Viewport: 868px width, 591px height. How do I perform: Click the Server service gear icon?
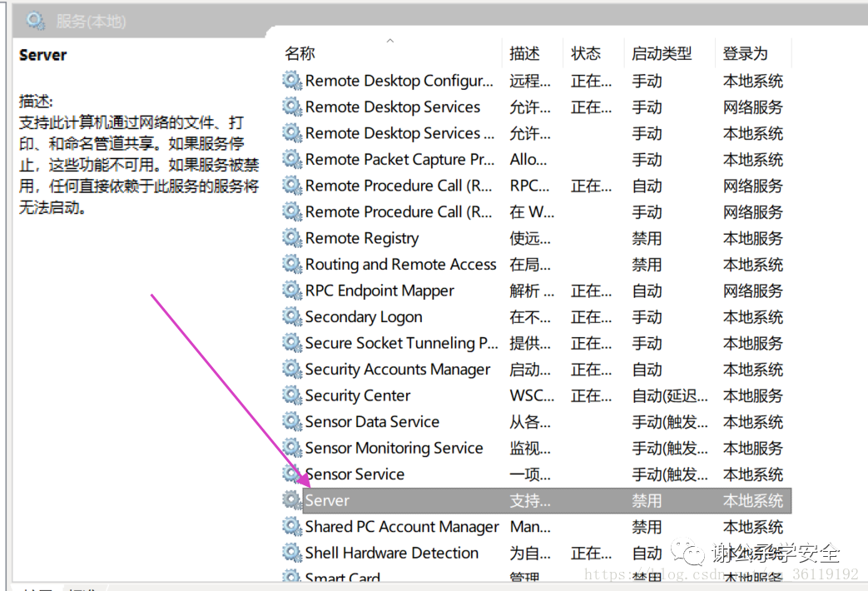click(292, 500)
